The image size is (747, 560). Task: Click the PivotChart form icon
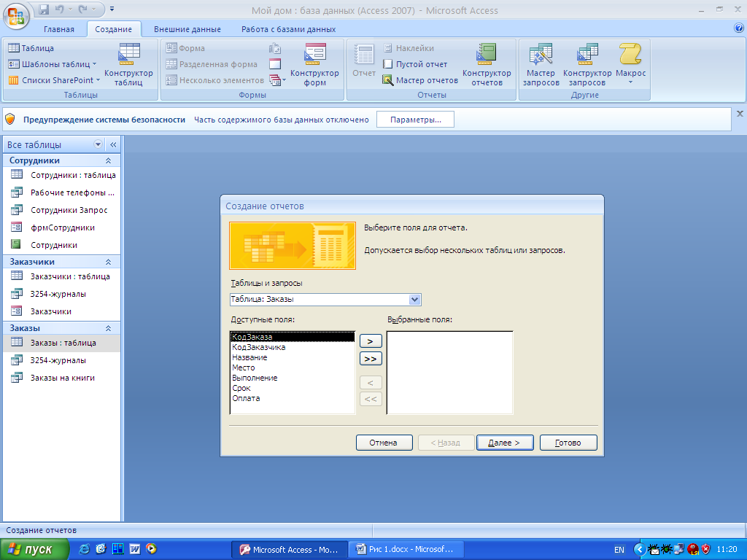(x=275, y=48)
